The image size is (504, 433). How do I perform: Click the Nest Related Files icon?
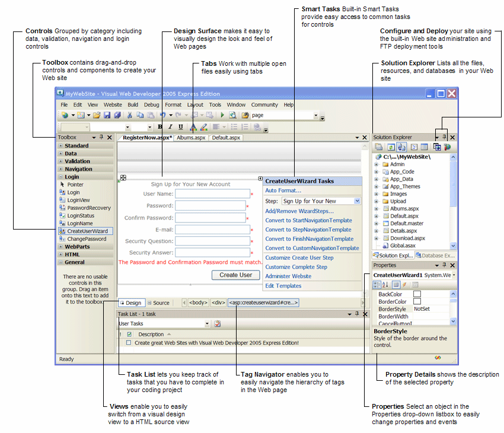pos(402,147)
